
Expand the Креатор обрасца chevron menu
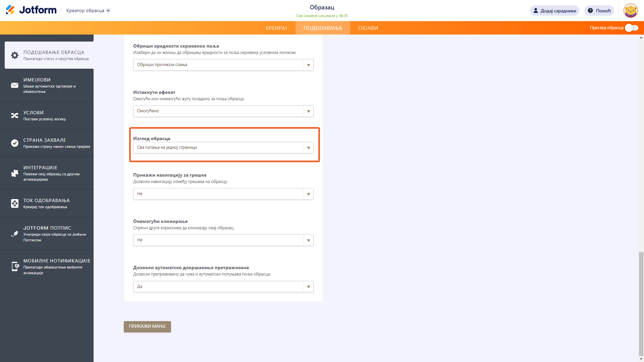tap(108, 11)
